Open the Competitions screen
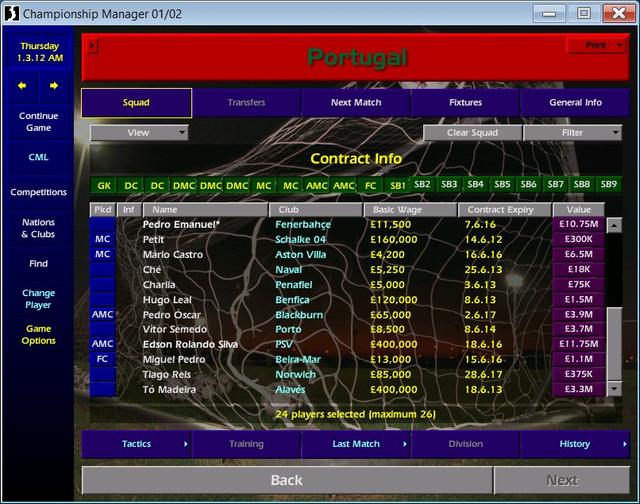The width and height of the screenshot is (640, 504). point(39,192)
